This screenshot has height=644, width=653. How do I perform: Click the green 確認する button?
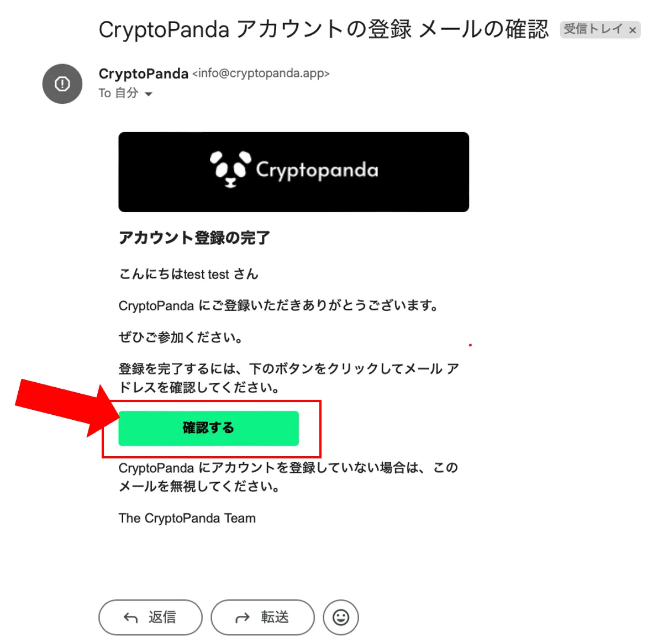pyautogui.click(x=209, y=428)
